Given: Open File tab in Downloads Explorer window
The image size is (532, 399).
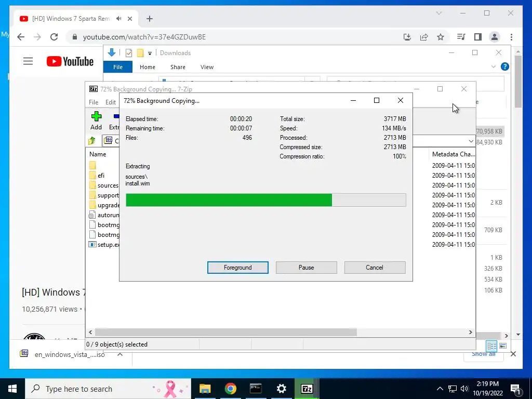Looking at the screenshot, I should click(118, 67).
